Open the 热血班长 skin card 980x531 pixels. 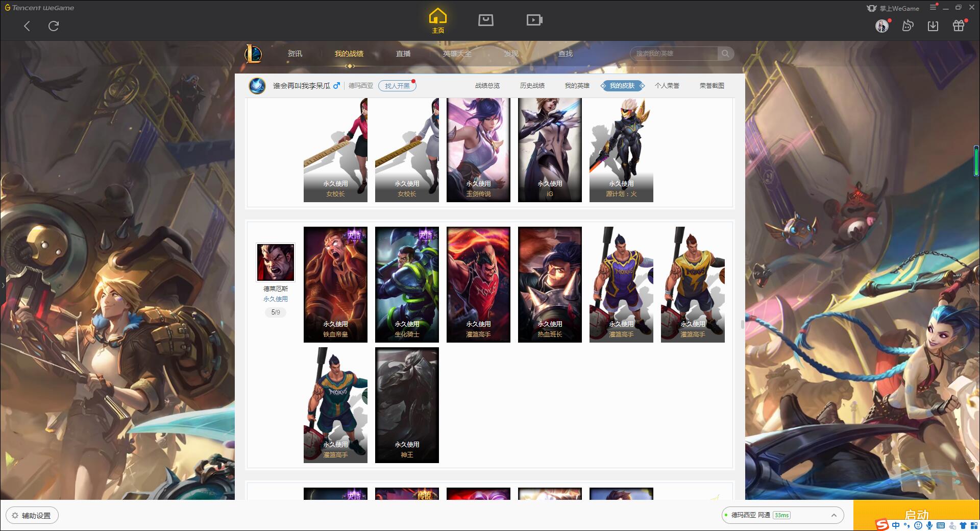point(550,284)
